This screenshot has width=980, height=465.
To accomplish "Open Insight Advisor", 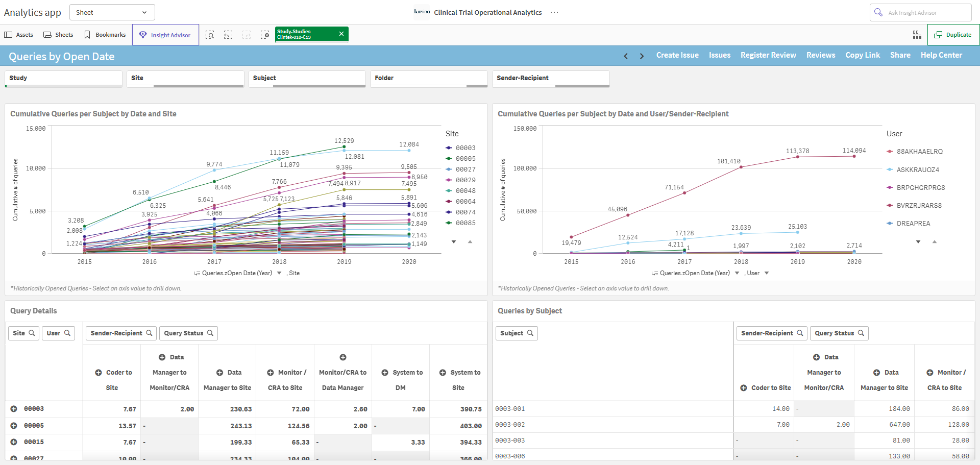I will (x=165, y=35).
